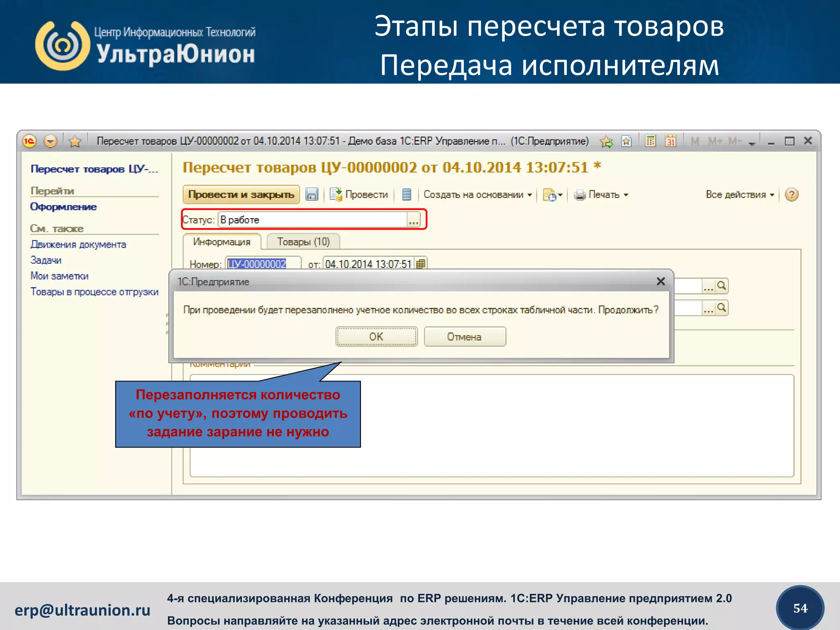Click the upper field's magnifier open icon
Viewport: 840px width, 630px height.
tap(722, 286)
